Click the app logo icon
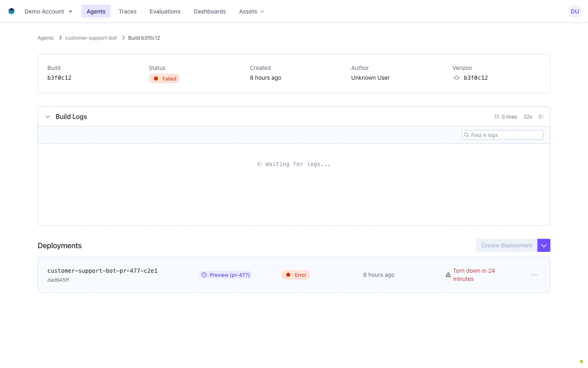588x368 pixels. [x=11, y=11]
